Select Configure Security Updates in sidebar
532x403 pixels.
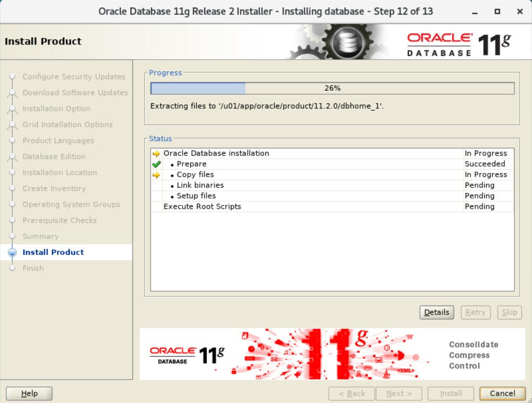click(73, 77)
